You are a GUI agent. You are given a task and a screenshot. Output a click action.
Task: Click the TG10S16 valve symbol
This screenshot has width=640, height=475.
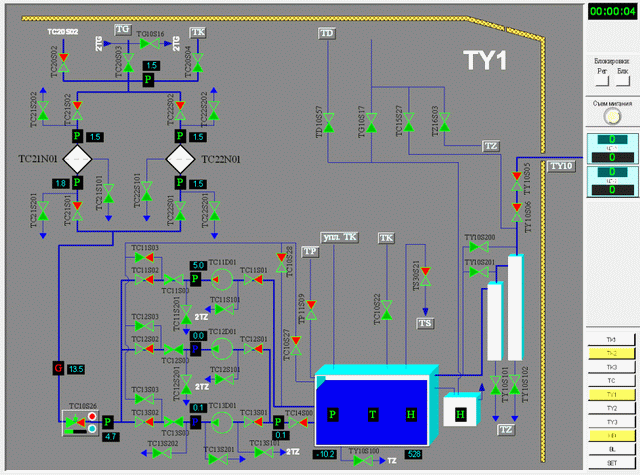(x=149, y=44)
